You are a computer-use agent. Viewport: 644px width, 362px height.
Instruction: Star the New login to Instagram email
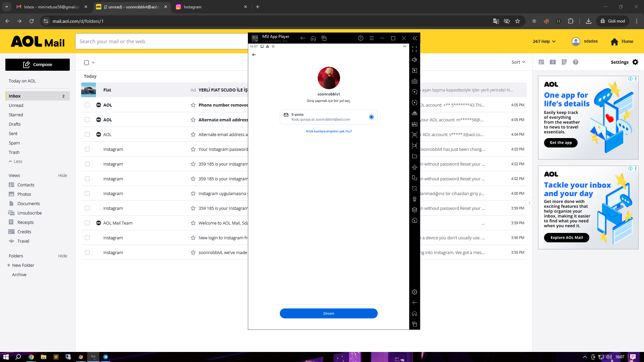[x=193, y=238]
